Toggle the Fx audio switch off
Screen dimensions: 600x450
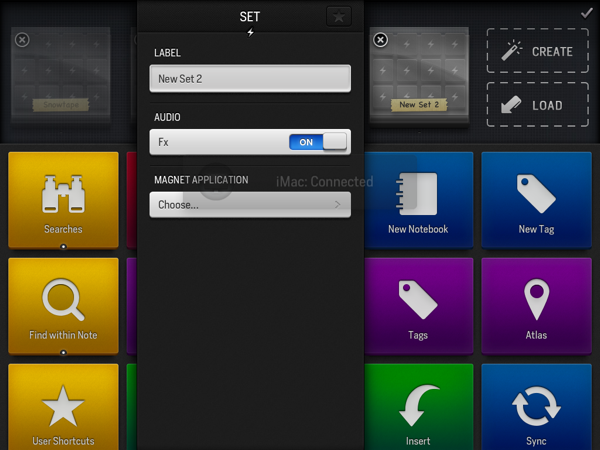click(318, 142)
